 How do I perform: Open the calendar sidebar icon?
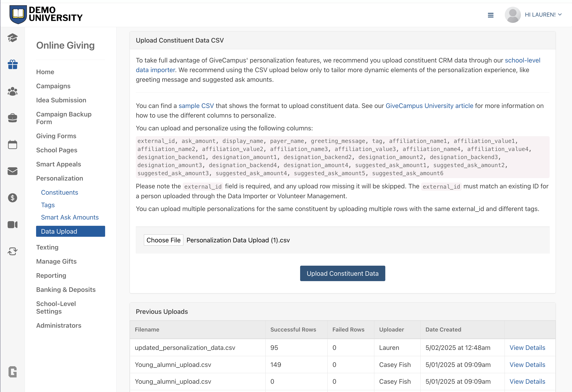tap(13, 144)
